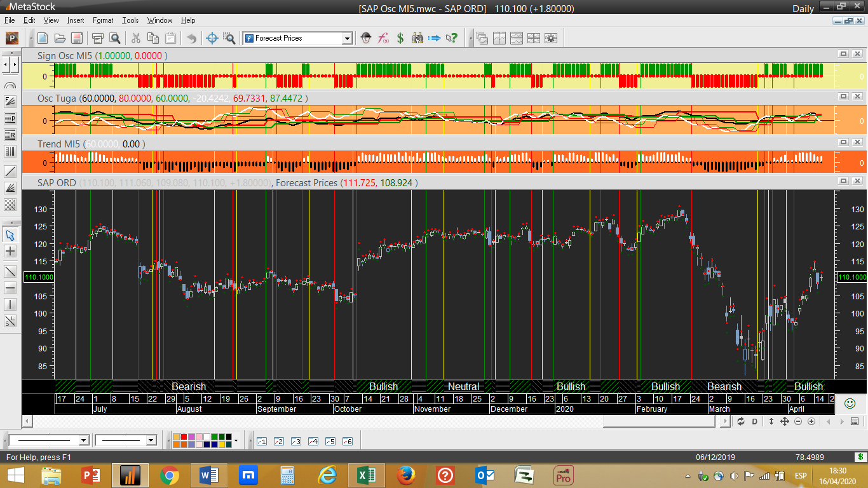This screenshot has height=488, width=868.
Task: Toggle the D daily periodicity button
Action: [755, 421]
